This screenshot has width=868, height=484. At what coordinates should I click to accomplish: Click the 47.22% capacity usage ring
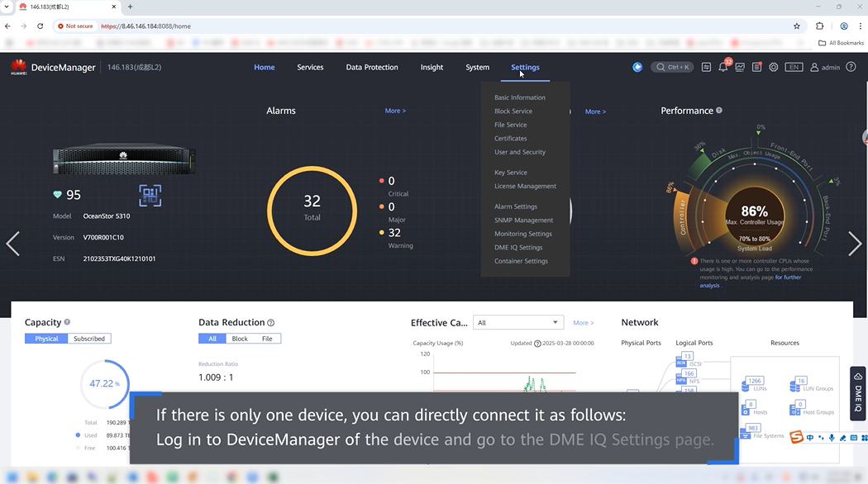[x=104, y=384]
